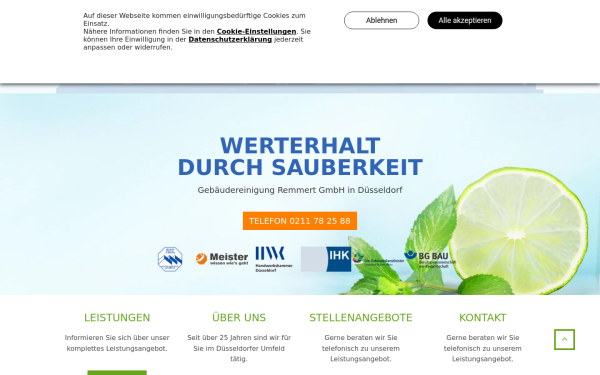Viewport: 600px width, 375px height.
Task: Open the Stellenangebote section heading
Action: (361, 318)
